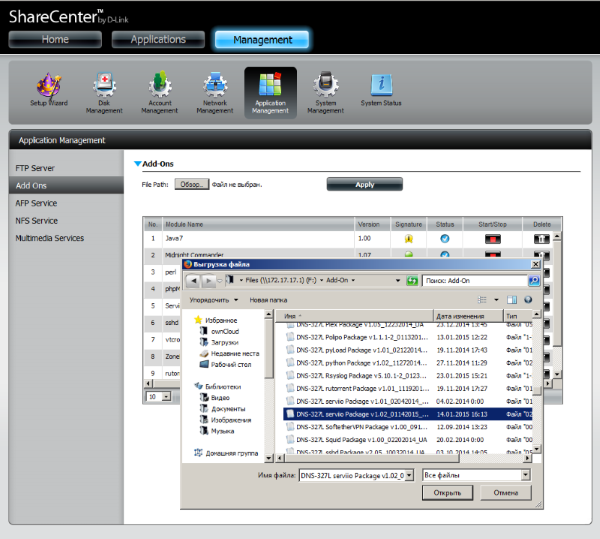This screenshot has width=600, height=539.
Task: Go back in file dialog
Action: point(194,281)
